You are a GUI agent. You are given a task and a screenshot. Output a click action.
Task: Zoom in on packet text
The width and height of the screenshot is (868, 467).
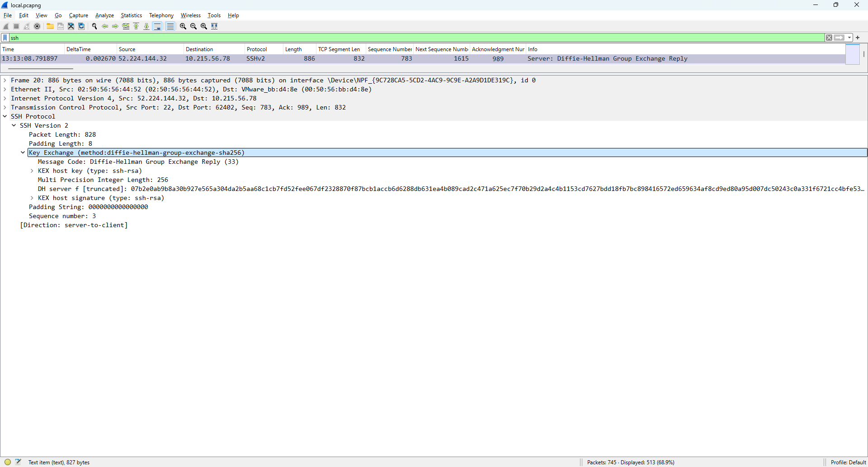tap(183, 26)
